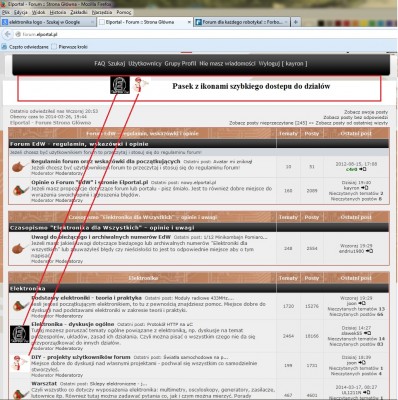398x400 pixels.
Task: Open 'Zobacz posty od ostatniej wizyty' link
Action: 352,123
